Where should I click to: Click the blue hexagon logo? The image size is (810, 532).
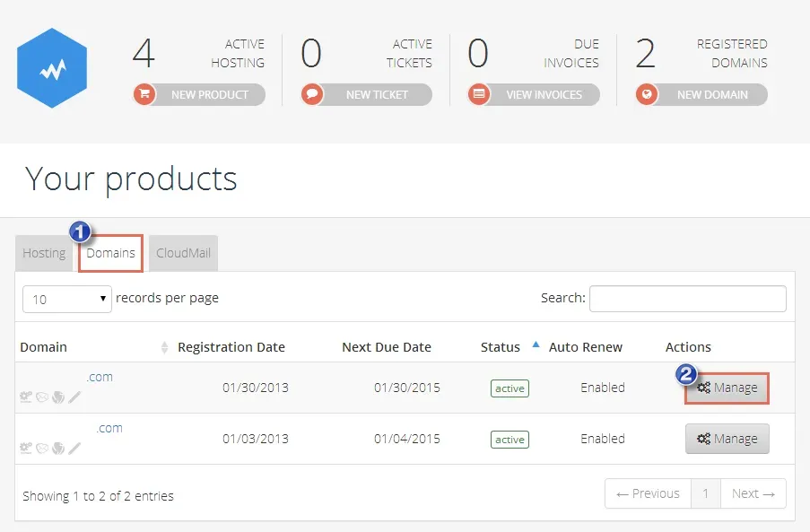point(52,68)
